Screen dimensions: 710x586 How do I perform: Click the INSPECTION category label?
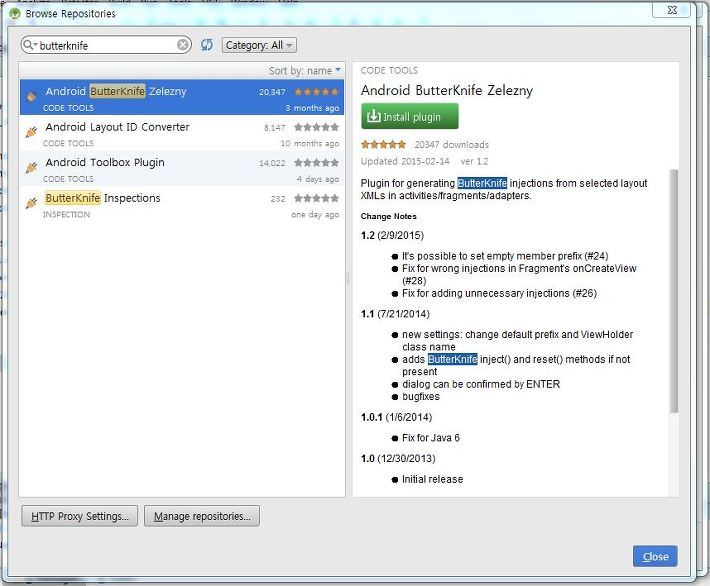coord(67,215)
